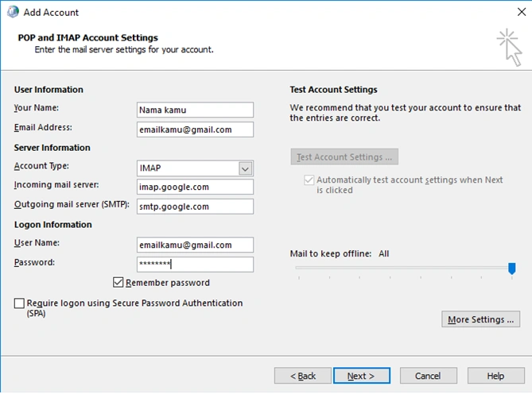This screenshot has height=394, width=532.
Task: Click the Mail to keep offline slider handle
Action: click(x=511, y=268)
